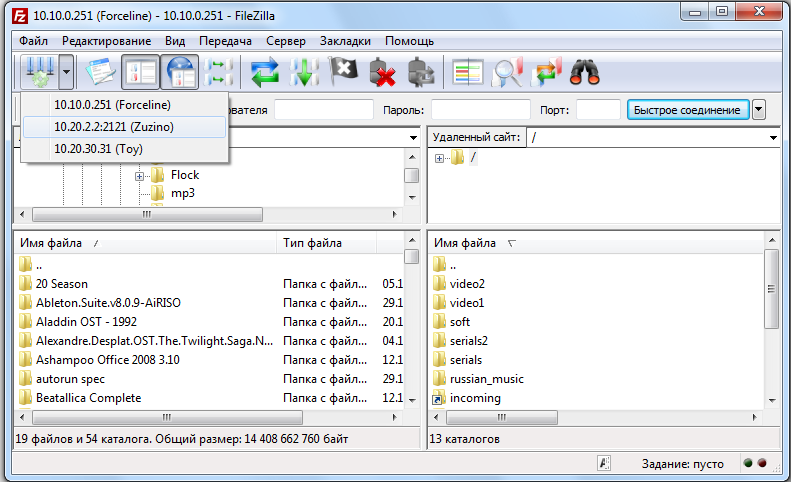Select Ashampoo Office 2008 3.10 folder
The width and height of the screenshot is (791, 482).
[107, 360]
